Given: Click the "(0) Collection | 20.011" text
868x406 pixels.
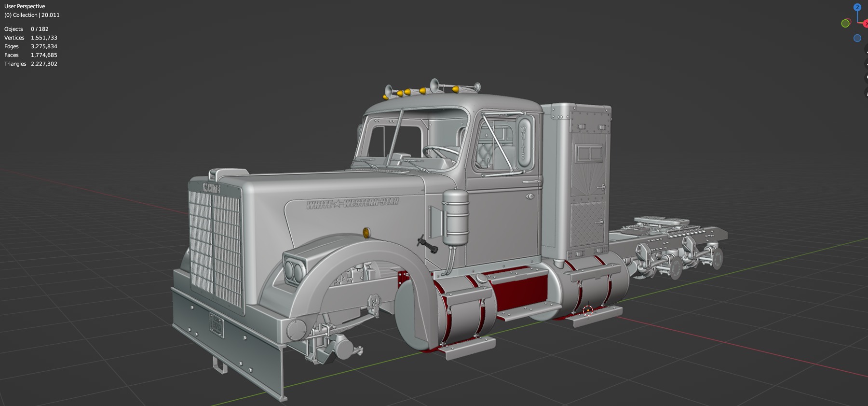Looking at the screenshot, I should pos(32,15).
